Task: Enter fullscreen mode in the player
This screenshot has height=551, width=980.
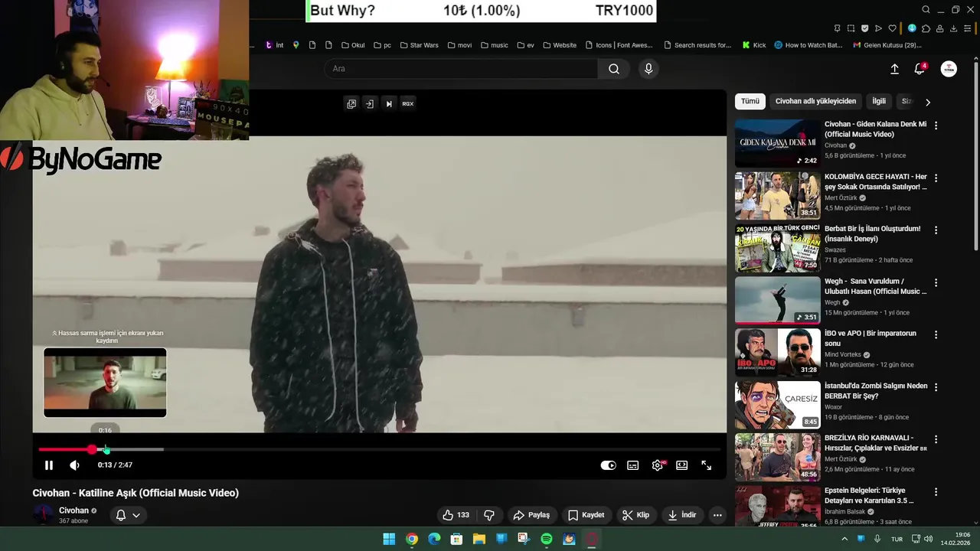Action: click(706, 465)
